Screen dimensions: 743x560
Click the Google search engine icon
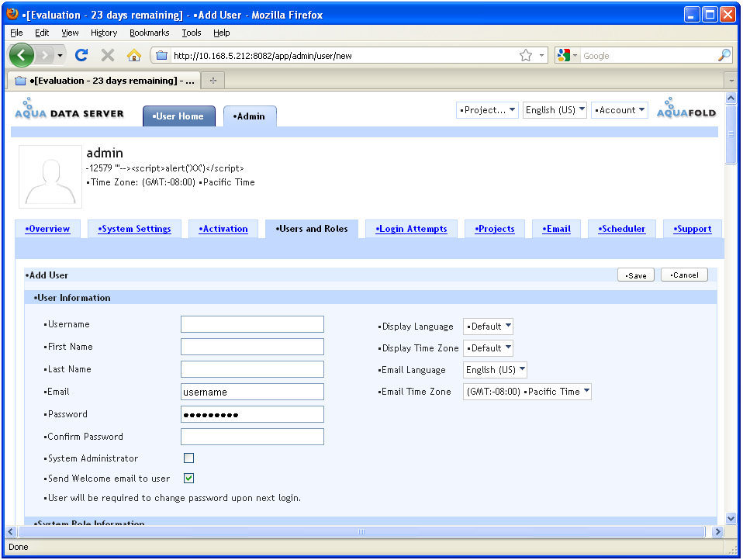(x=564, y=55)
